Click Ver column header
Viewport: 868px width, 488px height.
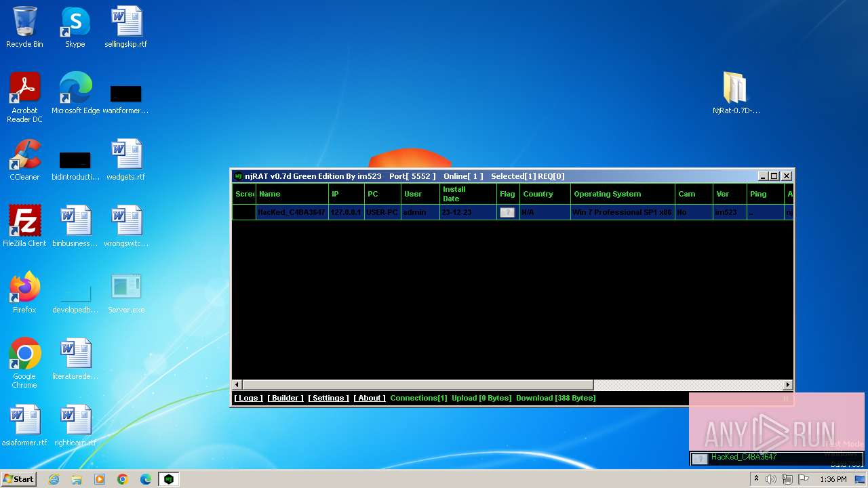click(x=730, y=194)
